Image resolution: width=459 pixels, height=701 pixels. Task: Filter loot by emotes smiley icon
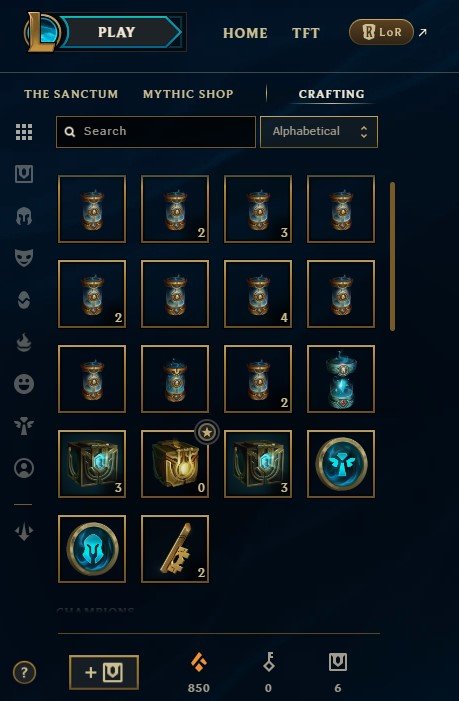click(x=24, y=384)
